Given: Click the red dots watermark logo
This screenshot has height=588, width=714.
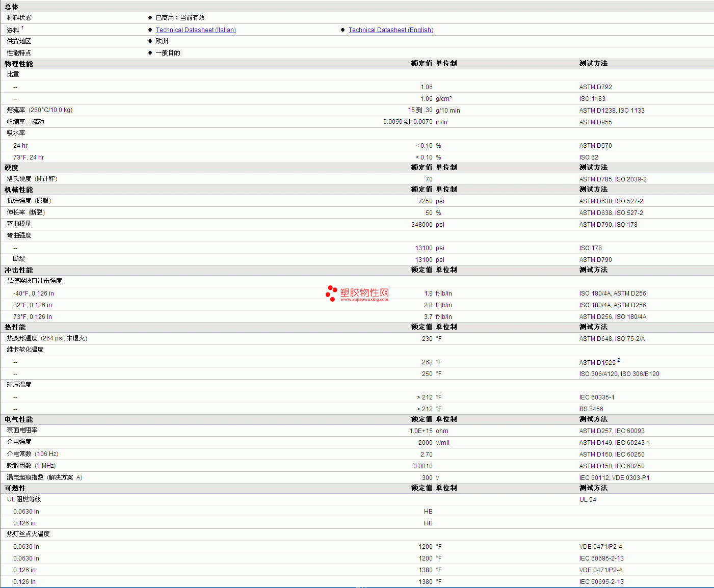Looking at the screenshot, I should coord(331,293).
